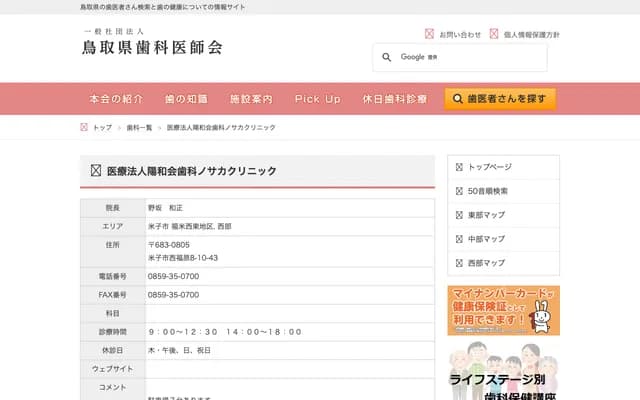Click the icon next to 中部マップ
Viewport: 640px width, 400px height.
click(x=459, y=239)
